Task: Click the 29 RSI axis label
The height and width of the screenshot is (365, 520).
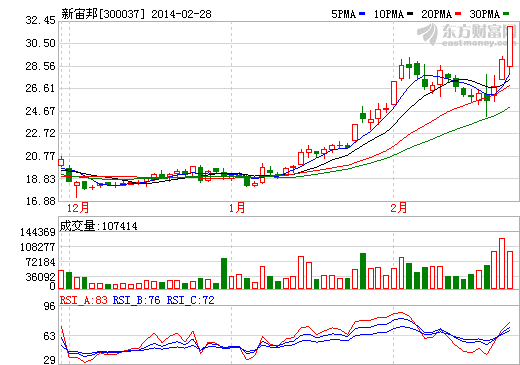Action: [x=49, y=360]
